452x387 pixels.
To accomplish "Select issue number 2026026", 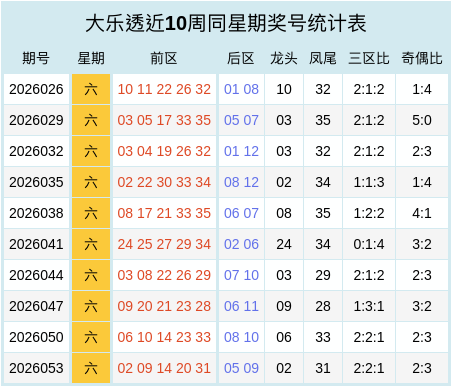I will click(x=36, y=89).
